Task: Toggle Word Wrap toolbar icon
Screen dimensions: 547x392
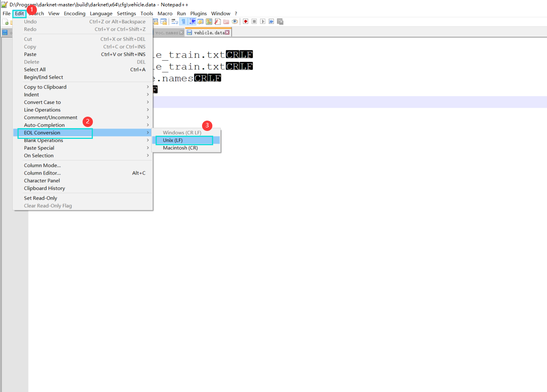Action: 175,21
